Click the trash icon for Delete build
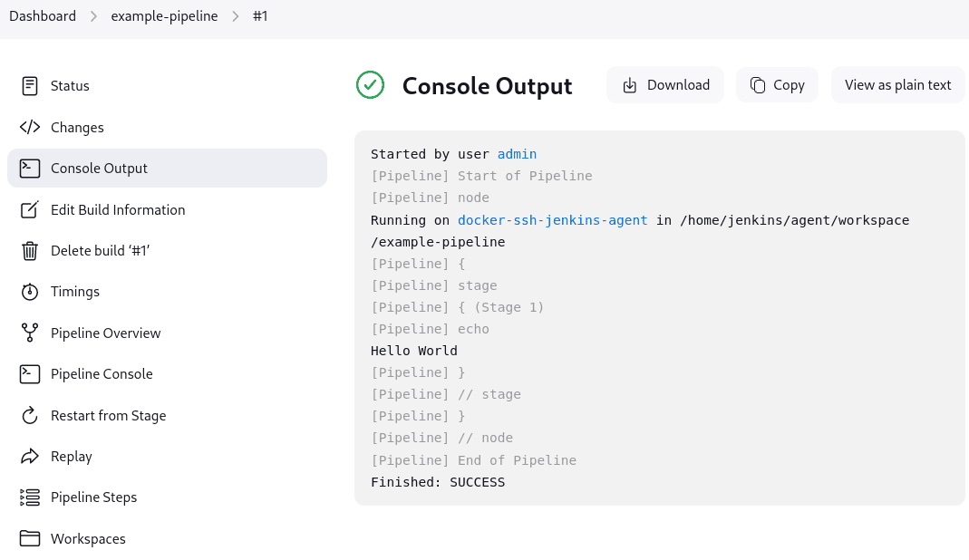This screenshot has width=969, height=560. [x=30, y=251]
